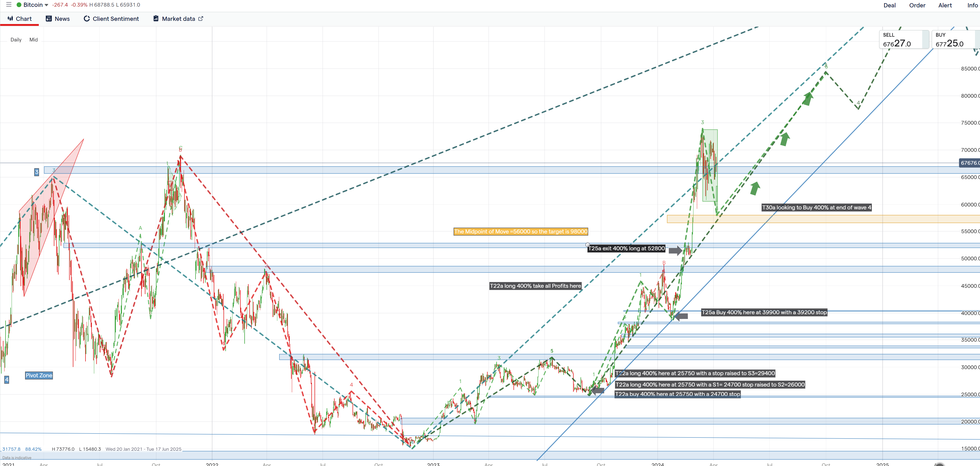Open the hamburger menu beside Bitcoin
The image size is (980, 466).
click(9, 4)
